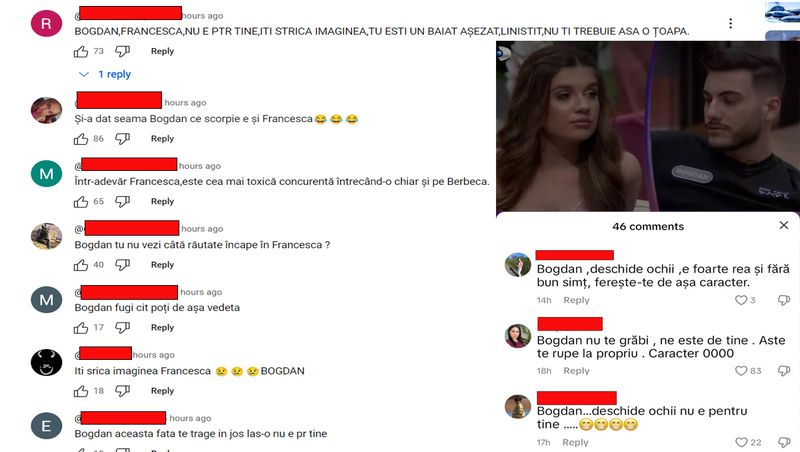Dislike the 'cea mai toxică concurentă' comment
800x452 pixels.
pos(122,202)
